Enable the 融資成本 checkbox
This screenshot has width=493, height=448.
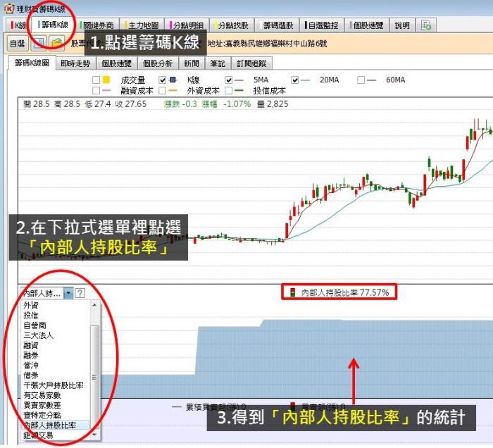tap(96, 91)
